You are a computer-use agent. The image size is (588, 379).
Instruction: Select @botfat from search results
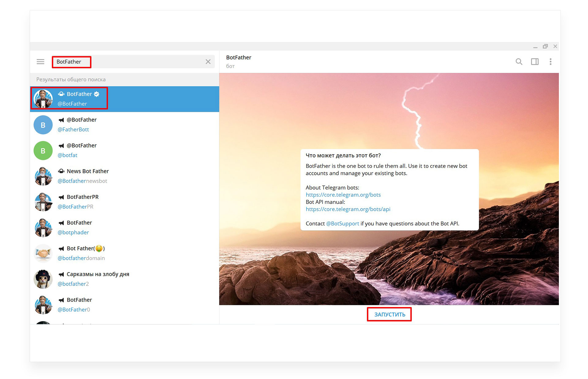[x=124, y=150]
